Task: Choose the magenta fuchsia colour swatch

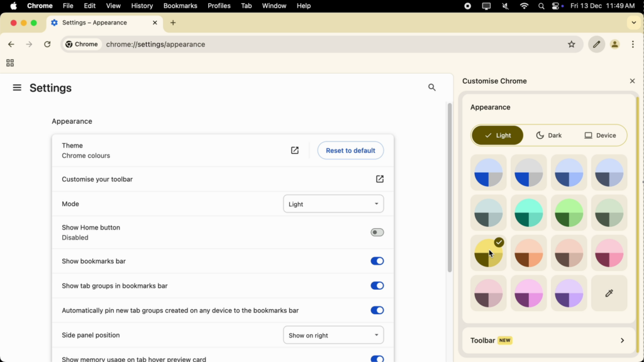Action: point(528,293)
